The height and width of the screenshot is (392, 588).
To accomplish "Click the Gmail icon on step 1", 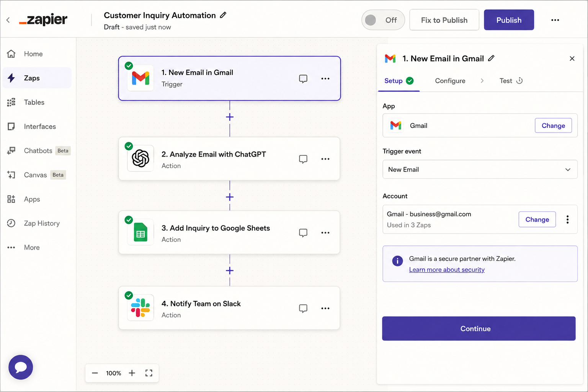I will pyautogui.click(x=140, y=78).
